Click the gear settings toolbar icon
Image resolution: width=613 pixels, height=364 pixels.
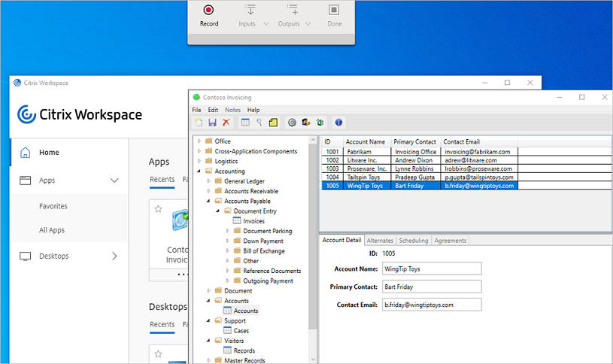point(292,123)
